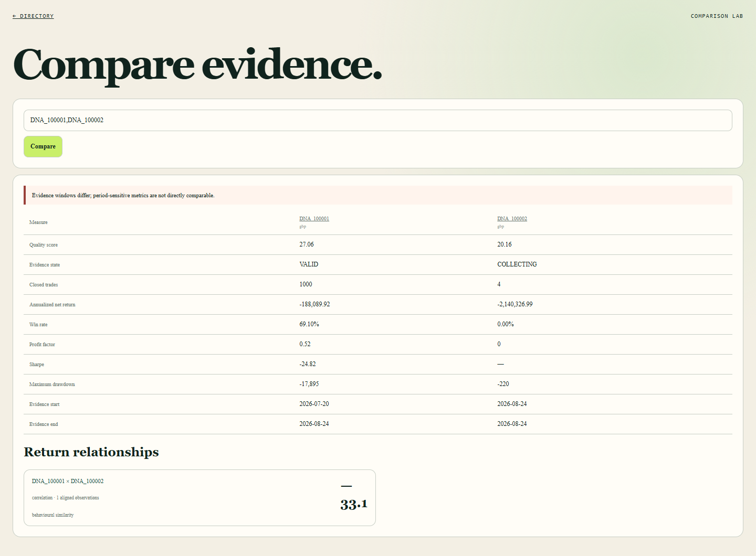Select the win rate 69.10% cell
Viewport: 756px width, 556px height.
[x=309, y=324]
